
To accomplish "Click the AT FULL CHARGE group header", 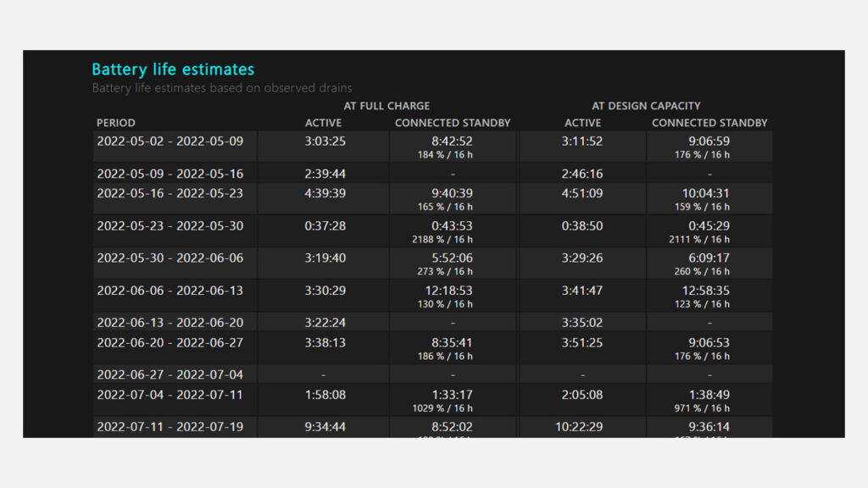I will click(387, 106).
